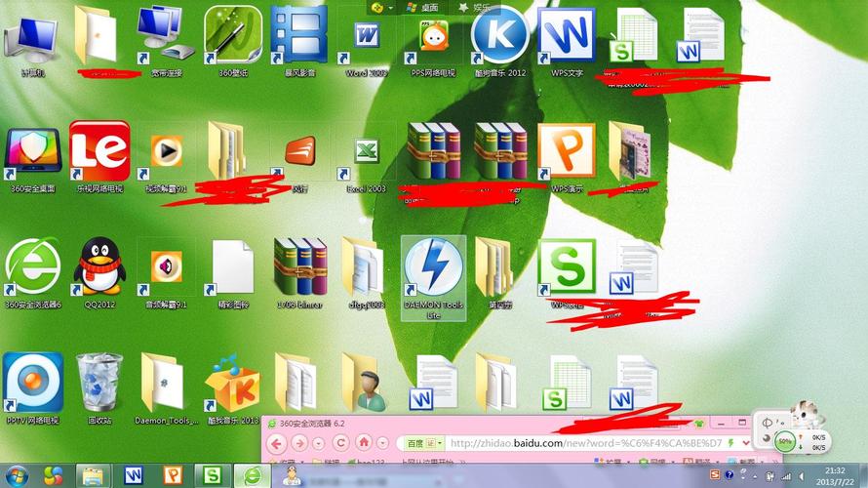The image size is (868, 488).
Task: Expand dropdown arrow beside 360 desktop logo
Action: click(390, 7)
